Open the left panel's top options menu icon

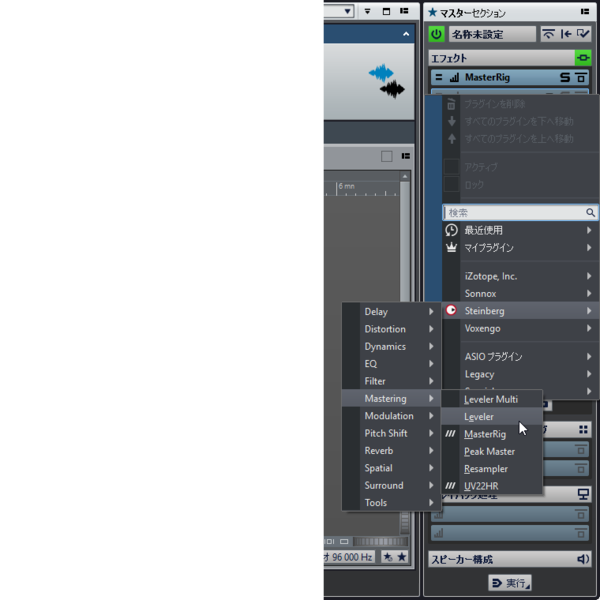click(x=404, y=11)
